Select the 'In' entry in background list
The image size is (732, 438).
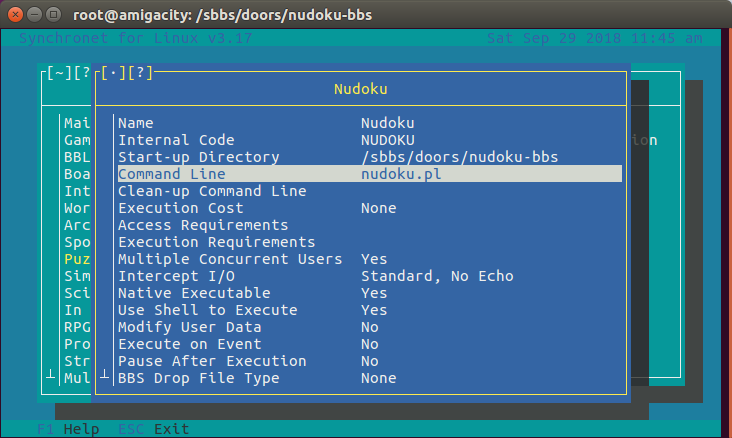[x=73, y=310]
